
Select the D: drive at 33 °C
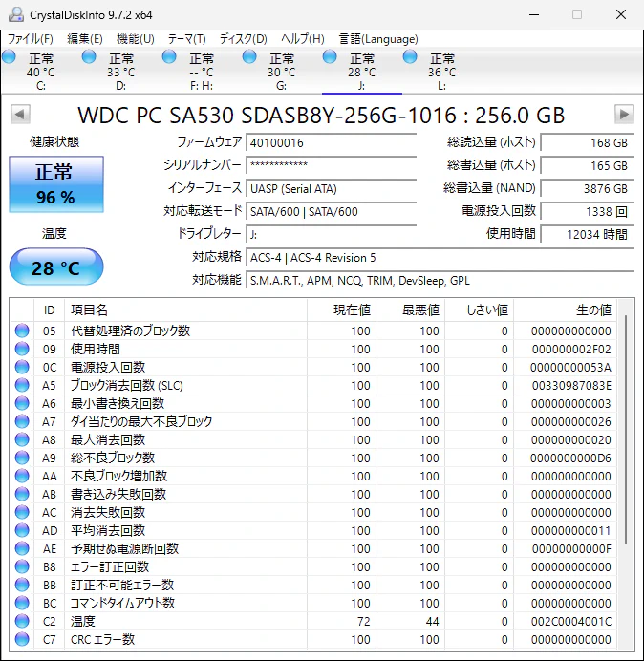click(x=121, y=71)
